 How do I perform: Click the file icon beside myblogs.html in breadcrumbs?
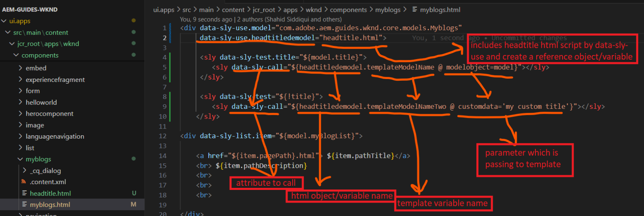pos(415,9)
